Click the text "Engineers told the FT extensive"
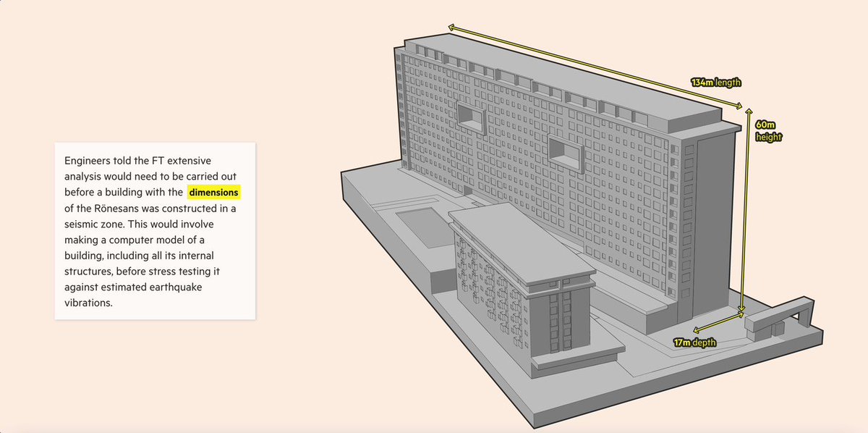 (x=137, y=161)
